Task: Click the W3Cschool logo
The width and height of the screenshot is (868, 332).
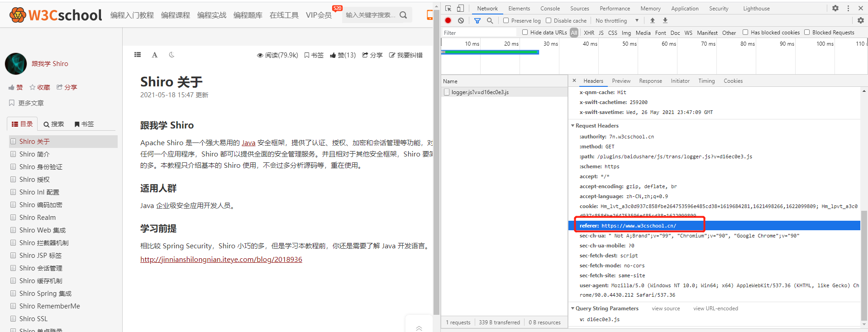Action: click(56, 15)
